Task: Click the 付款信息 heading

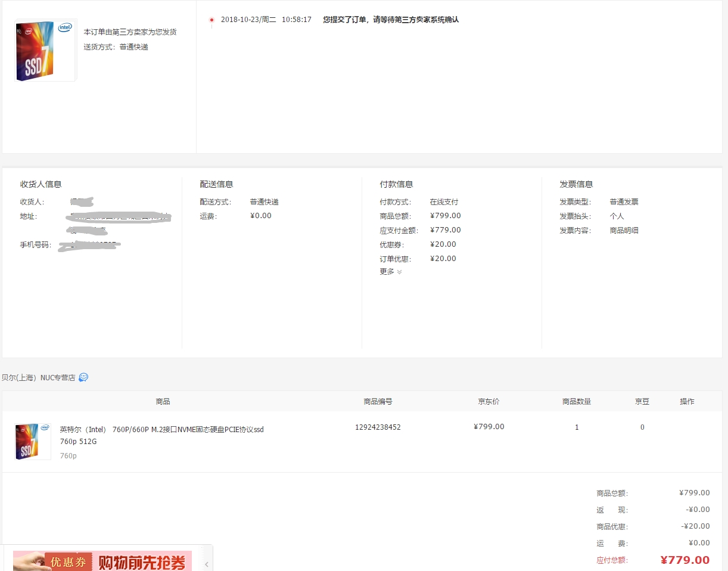Action: pos(397,184)
